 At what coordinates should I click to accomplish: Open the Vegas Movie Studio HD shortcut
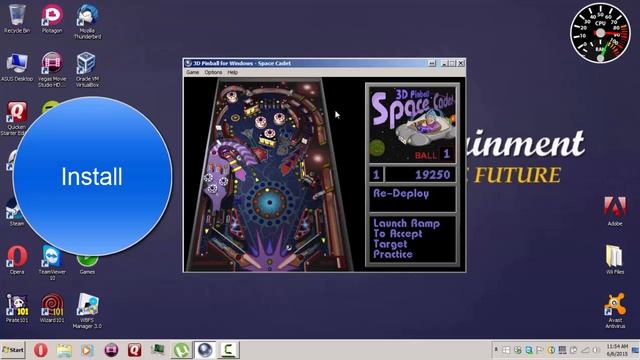[52, 70]
